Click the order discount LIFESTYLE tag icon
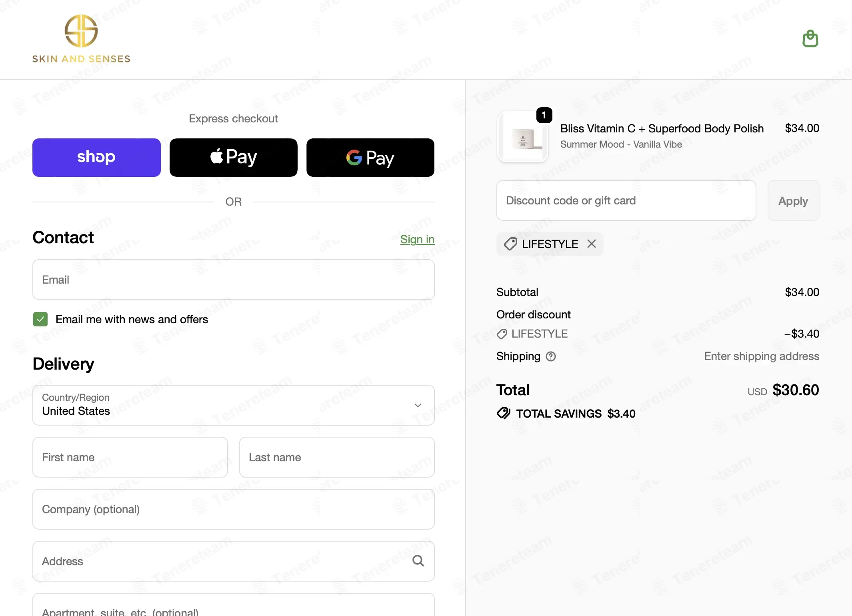Viewport: 852px width, 616px height. click(x=502, y=334)
